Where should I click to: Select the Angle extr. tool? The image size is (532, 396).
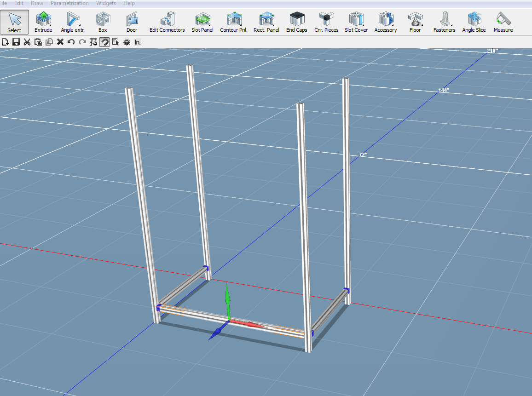pos(73,22)
